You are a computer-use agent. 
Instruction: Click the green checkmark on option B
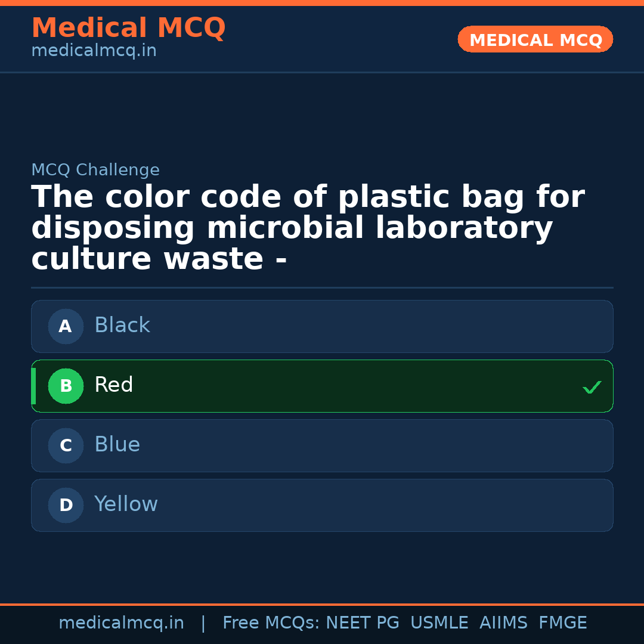(592, 387)
